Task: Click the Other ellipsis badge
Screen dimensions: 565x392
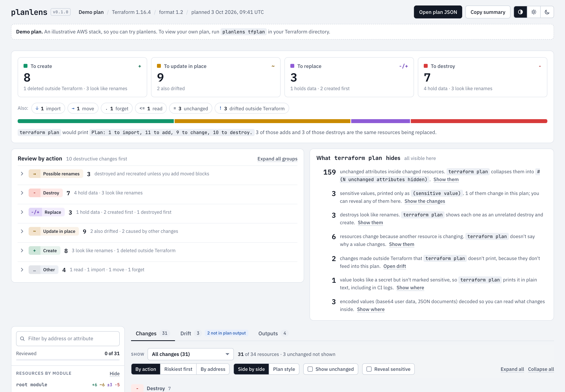Action: [x=35, y=270]
